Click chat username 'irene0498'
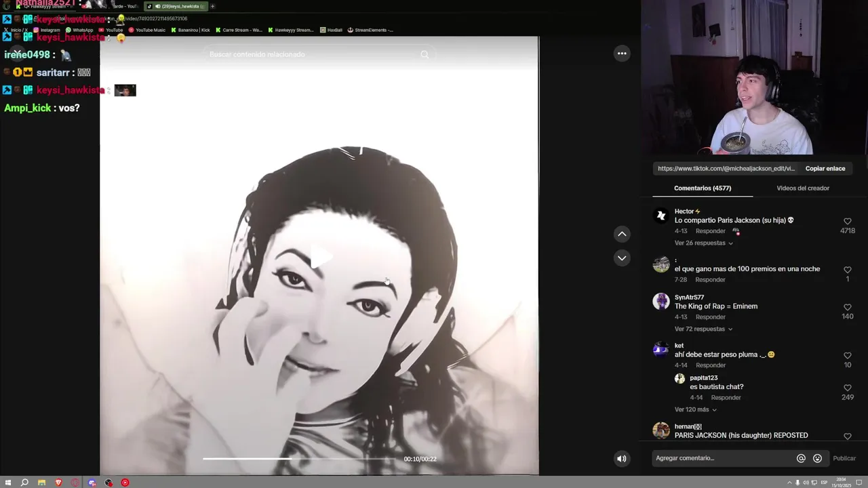Image resolution: width=868 pixels, height=488 pixels. 27,55
